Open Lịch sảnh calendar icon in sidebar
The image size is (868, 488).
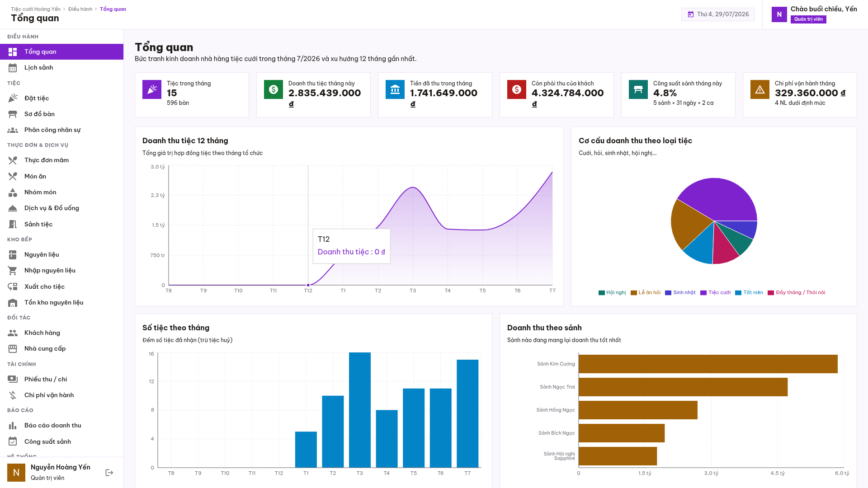pos(13,68)
